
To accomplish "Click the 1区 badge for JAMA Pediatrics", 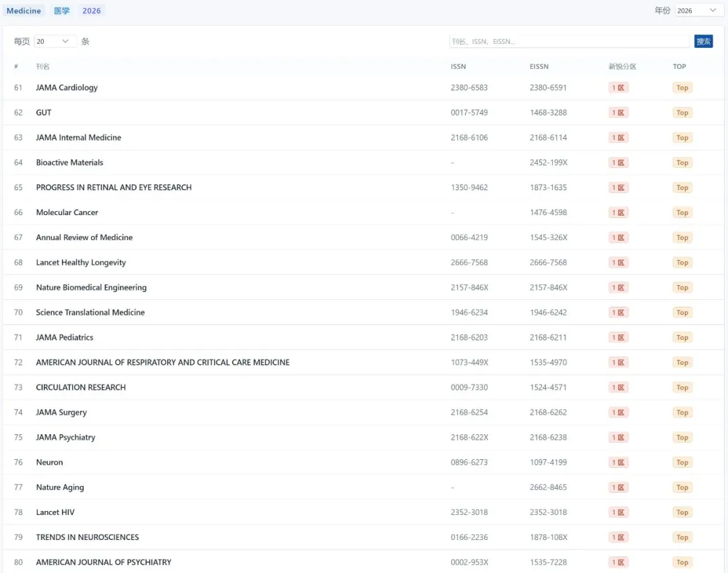I will click(618, 337).
